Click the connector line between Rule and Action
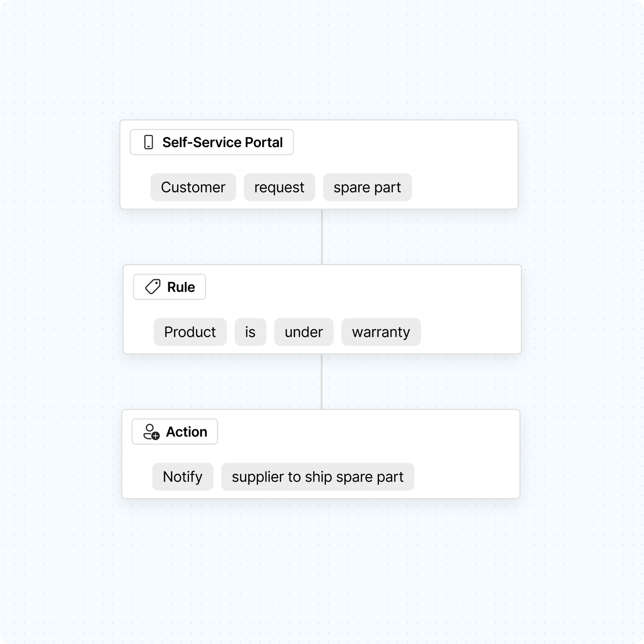 (x=322, y=382)
